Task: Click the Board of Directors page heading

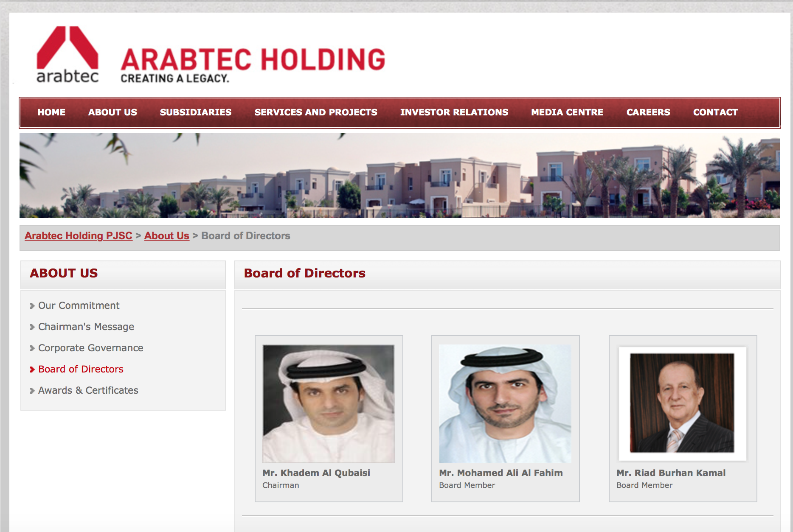Action: coord(305,273)
